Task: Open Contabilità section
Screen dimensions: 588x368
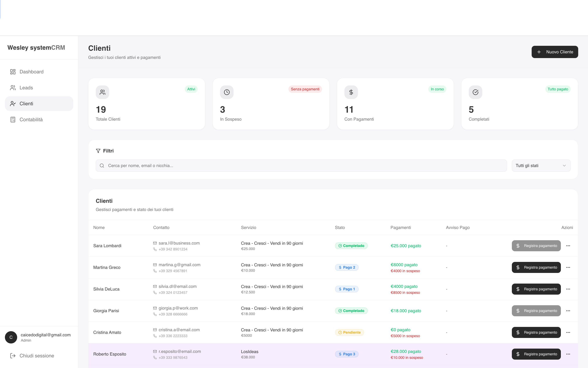Action: pos(39,120)
